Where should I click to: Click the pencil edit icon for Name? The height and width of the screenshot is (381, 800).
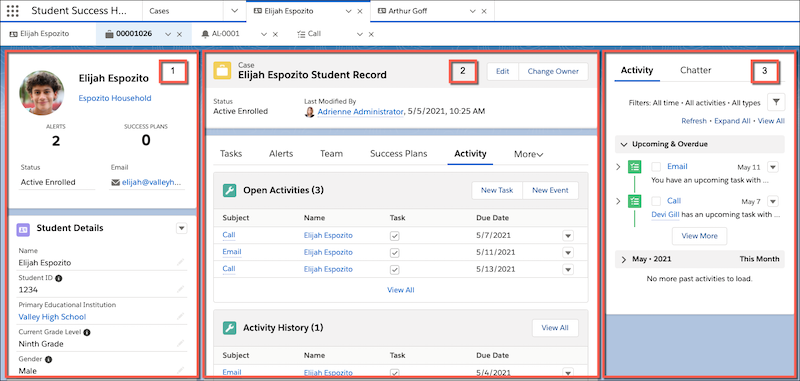click(180, 262)
